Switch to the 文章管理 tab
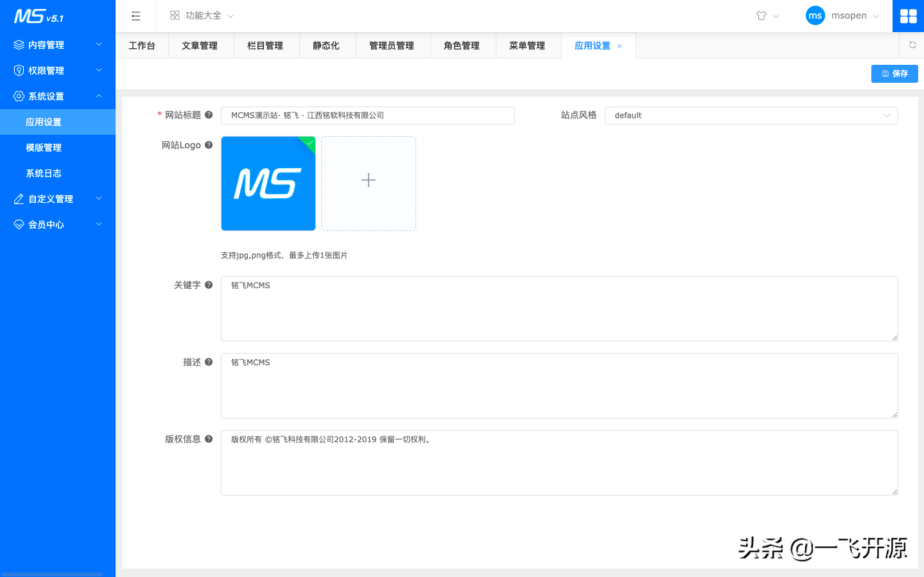This screenshot has width=924, height=577. coord(201,45)
